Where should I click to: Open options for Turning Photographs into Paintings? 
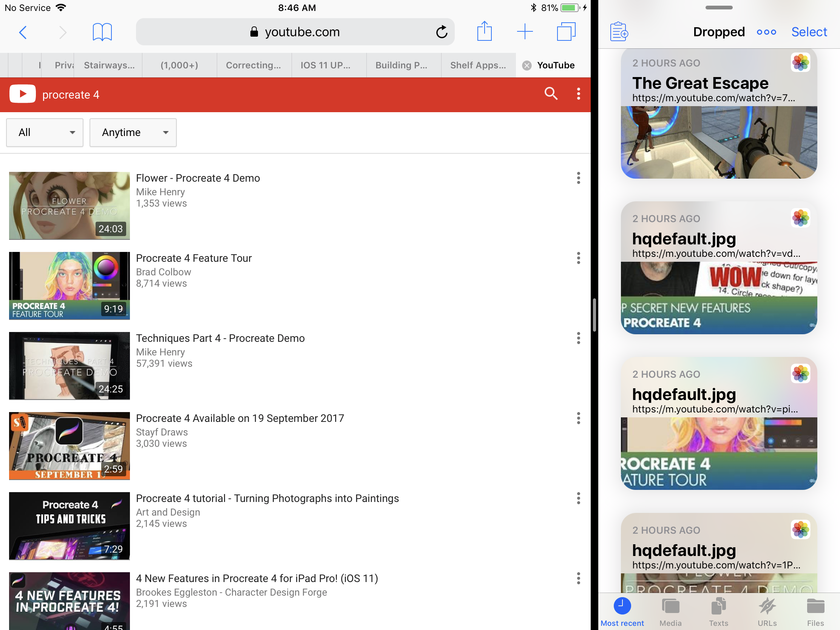(x=578, y=498)
